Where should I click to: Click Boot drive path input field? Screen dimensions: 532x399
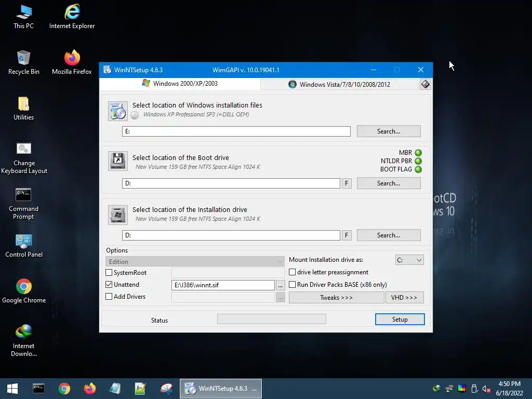(231, 183)
